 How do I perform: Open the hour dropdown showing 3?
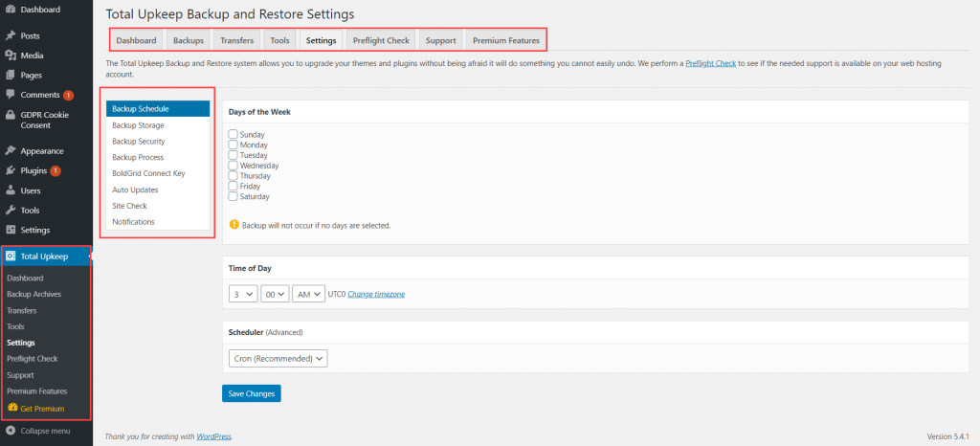tap(243, 294)
